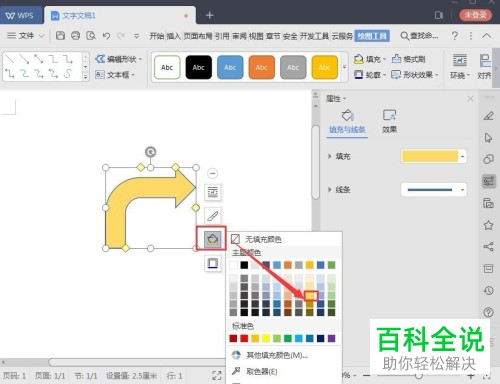Pick the black theme color swatch

click(244, 265)
